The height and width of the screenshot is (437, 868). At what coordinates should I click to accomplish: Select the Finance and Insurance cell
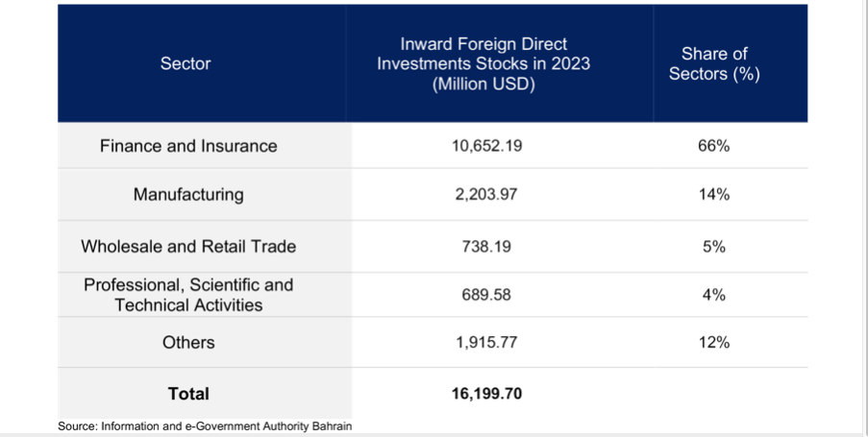[x=188, y=146]
